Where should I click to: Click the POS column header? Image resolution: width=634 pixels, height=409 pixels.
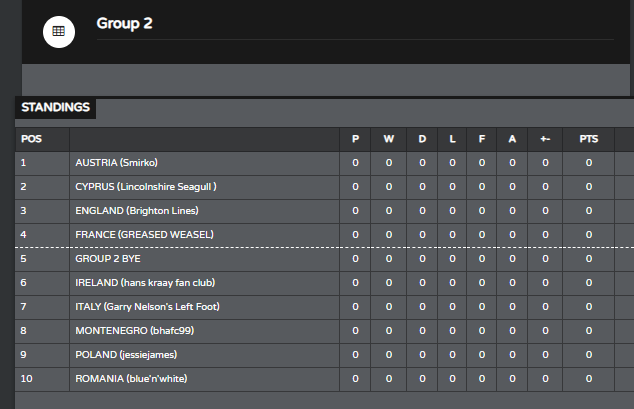coord(31,139)
